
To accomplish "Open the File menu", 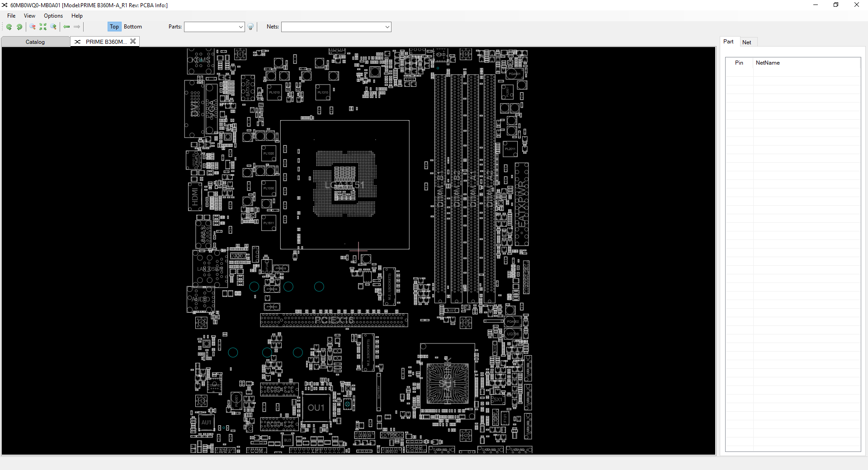I will tap(11, 16).
